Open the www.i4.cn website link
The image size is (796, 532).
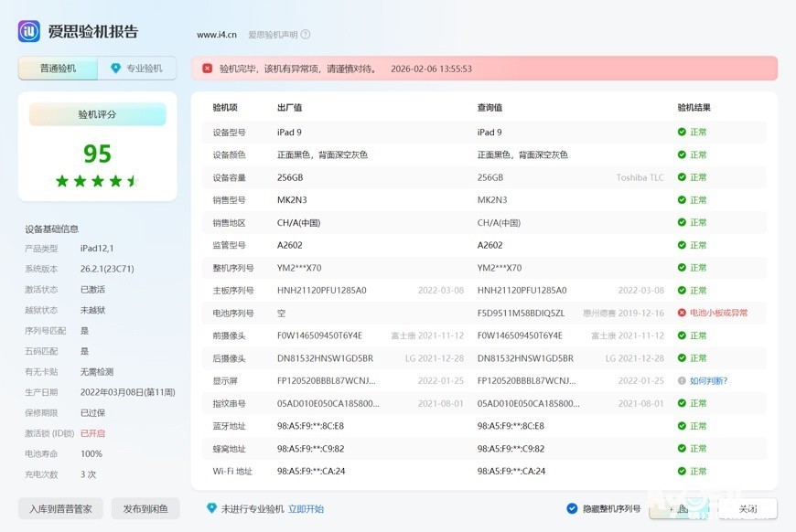coord(217,35)
